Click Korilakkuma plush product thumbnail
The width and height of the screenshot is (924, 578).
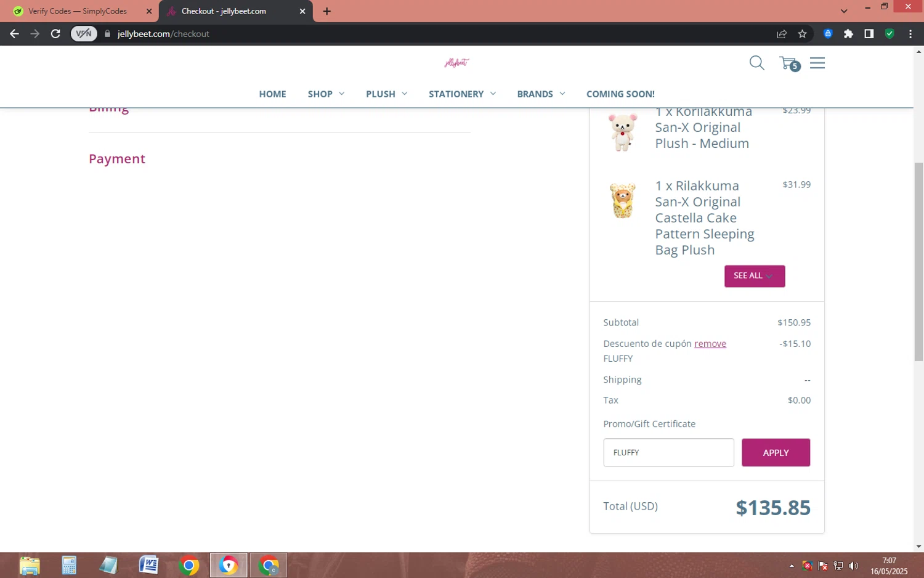coord(623,131)
